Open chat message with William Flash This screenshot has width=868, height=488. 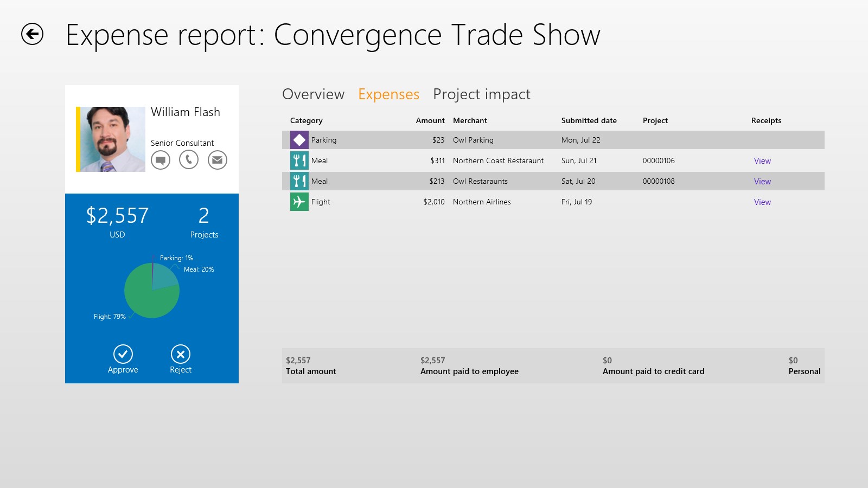pyautogui.click(x=161, y=160)
